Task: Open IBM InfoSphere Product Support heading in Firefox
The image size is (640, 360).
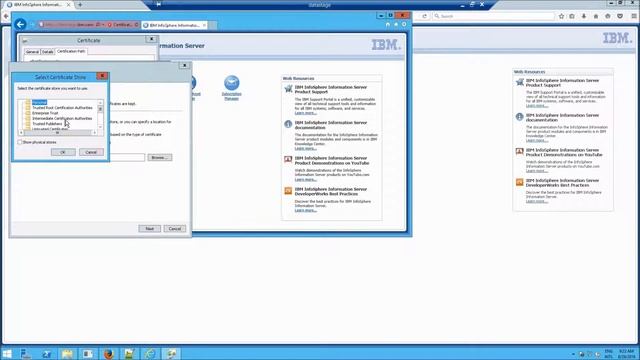Action: tap(562, 83)
